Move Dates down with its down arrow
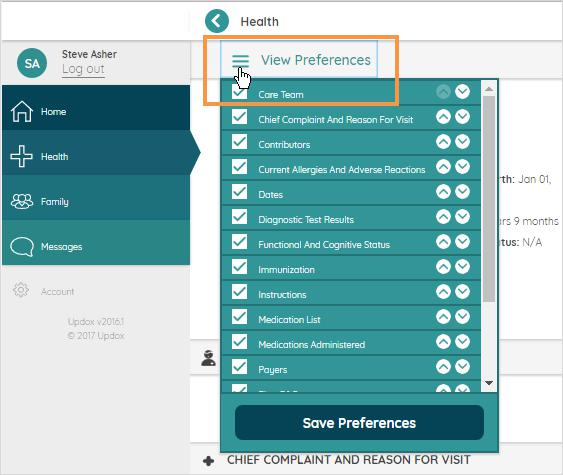 pos(462,192)
